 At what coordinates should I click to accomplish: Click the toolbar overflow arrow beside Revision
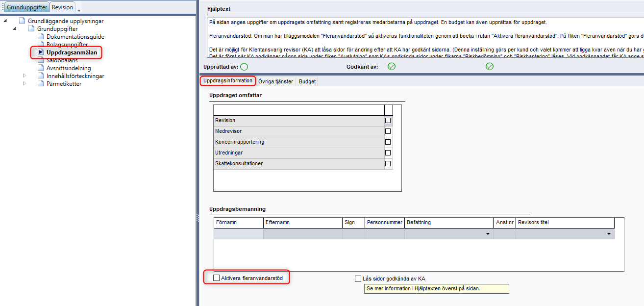(79, 9)
